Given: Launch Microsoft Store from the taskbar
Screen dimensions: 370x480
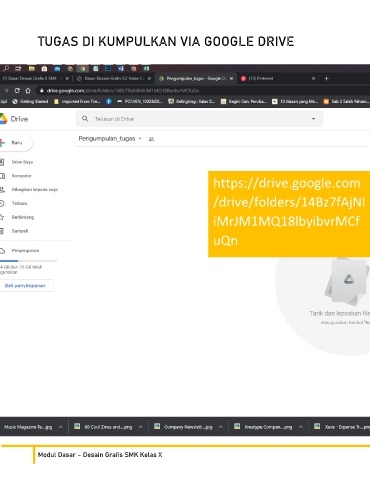Looking at the screenshot, I should (44, 69).
